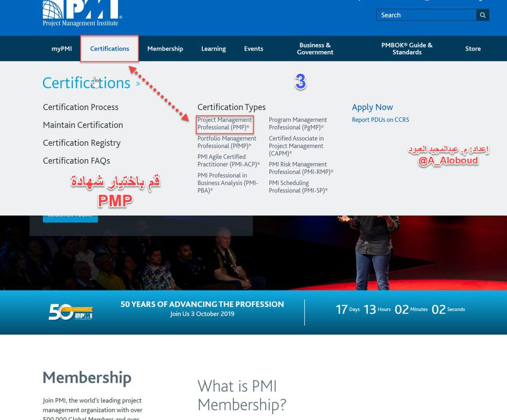Click the PMI logo
This screenshot has width=507, height=420.
[82, 13]
